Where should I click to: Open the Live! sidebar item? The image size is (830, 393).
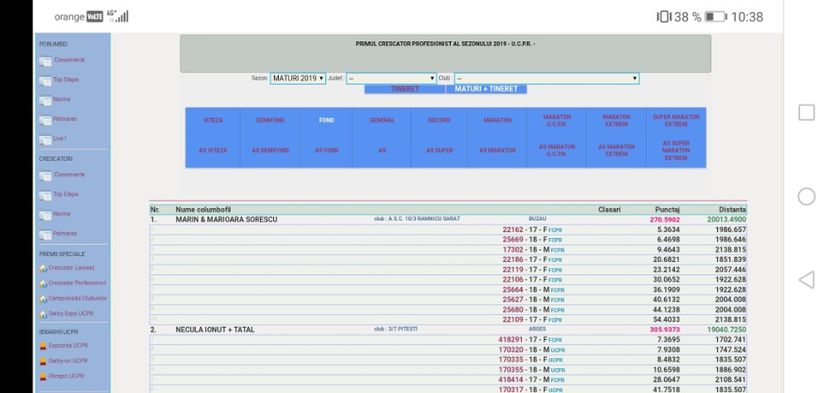[59, 139]
